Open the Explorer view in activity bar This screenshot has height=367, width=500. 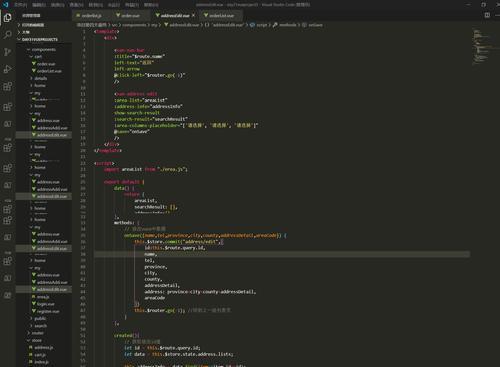coord(7,17)
